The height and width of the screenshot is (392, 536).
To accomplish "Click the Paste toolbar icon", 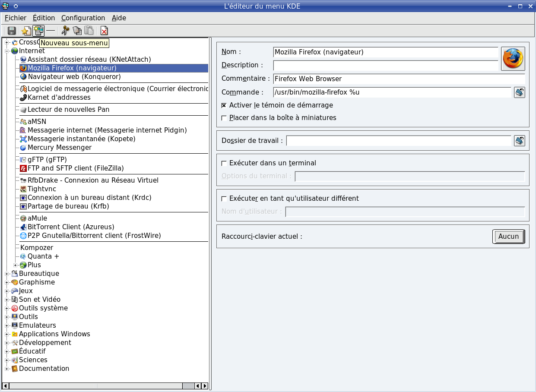I will pyautogui.click(x=89, y=31).
